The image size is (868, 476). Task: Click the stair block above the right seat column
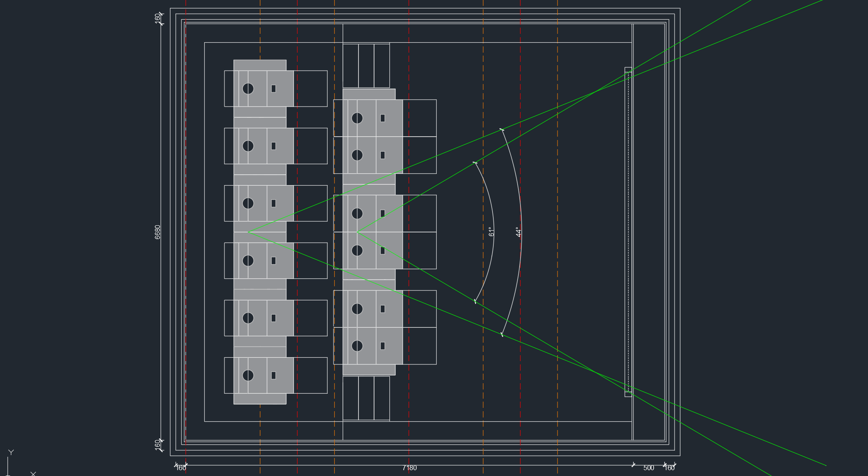(x=366, y=66)
